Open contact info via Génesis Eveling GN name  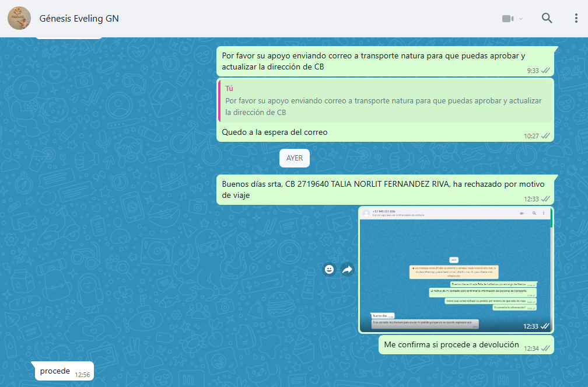[x=79, y=18]
